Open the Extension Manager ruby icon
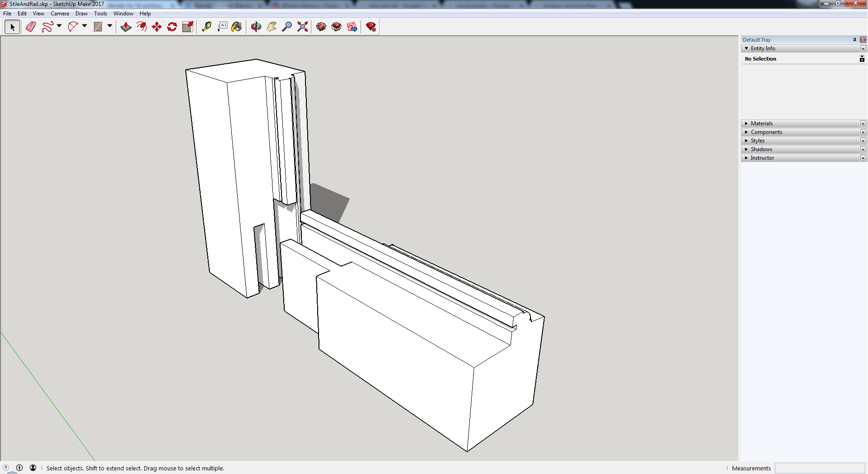The height and width of the screenshot is (474, 868). coord(371,27)
